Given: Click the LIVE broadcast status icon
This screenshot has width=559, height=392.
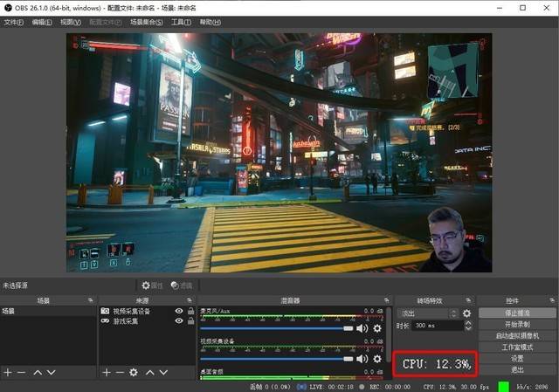Looking at the screenshot, I should [301, 387].
